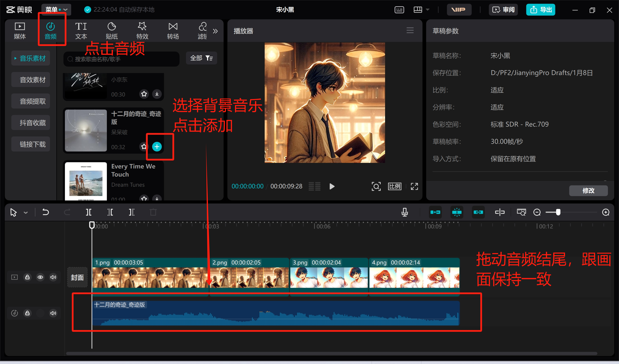Mute the audio track
Image resolution: width=619 pixels, height=364 pixels.
click(53, 313)
